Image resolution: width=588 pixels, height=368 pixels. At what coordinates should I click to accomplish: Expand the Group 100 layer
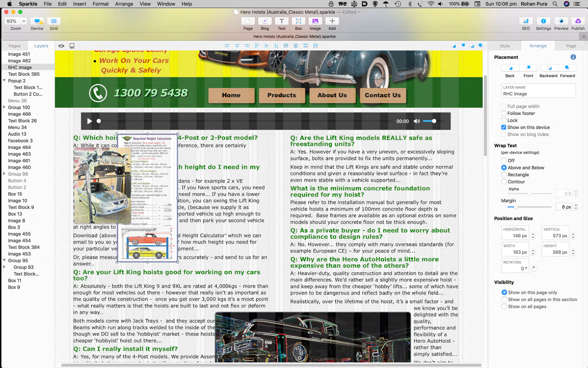(4, 107)
